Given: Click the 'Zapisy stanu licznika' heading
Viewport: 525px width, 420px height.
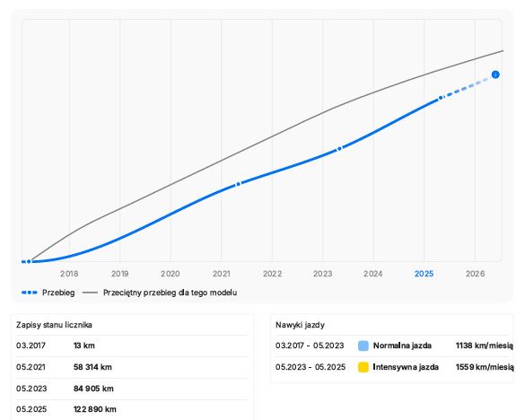Looking at the screenshot, I should coord(54,325).
